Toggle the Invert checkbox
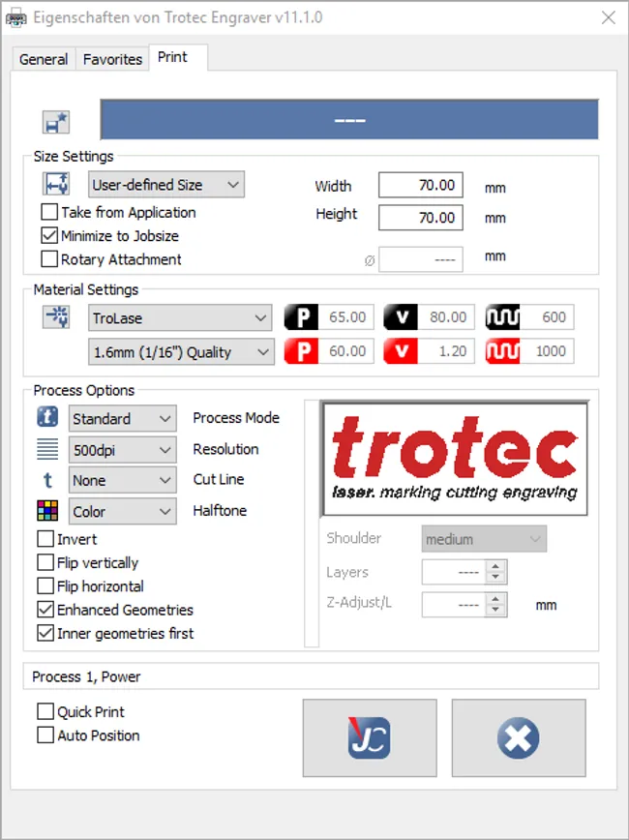 [45, 539]
